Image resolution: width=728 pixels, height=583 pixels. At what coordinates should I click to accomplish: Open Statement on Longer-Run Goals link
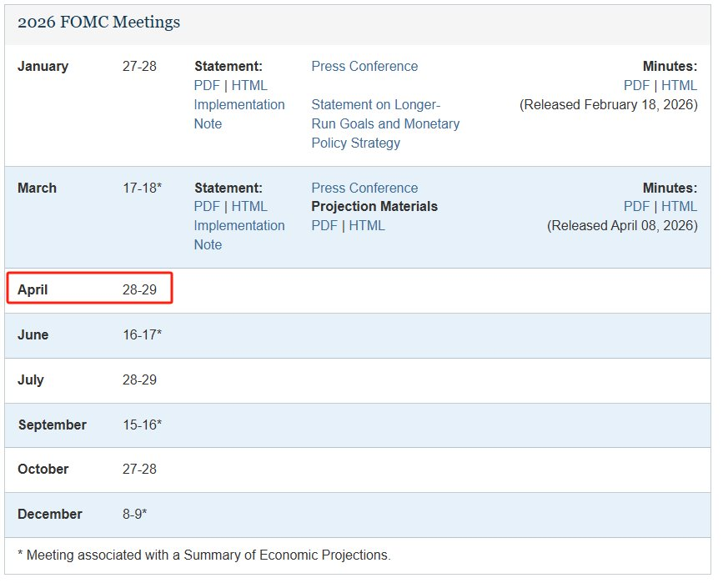point(384,123)
